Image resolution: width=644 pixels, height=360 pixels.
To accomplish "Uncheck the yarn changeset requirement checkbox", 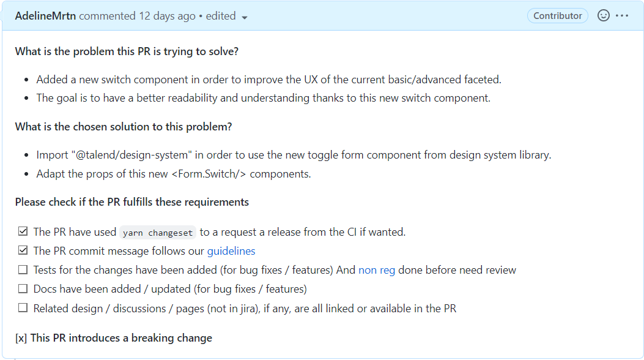I will coord(23,231).
